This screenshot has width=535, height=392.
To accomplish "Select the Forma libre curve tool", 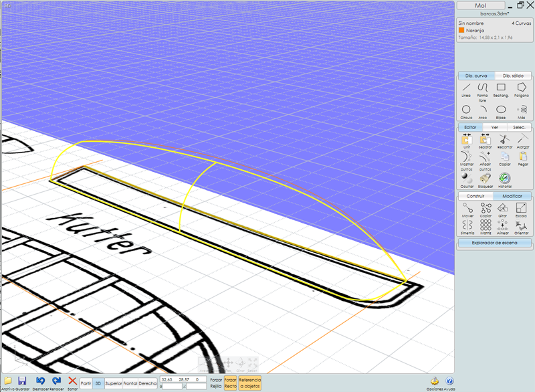I will [x=482, y=92].
